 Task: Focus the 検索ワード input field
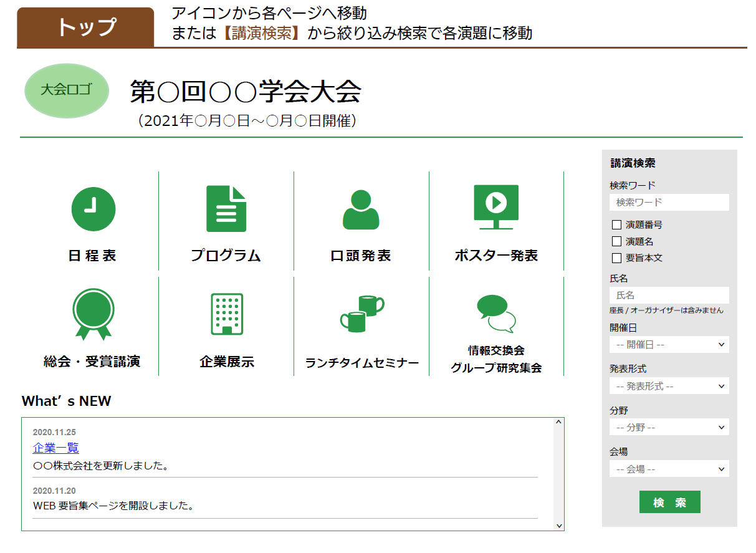coord(669,202)
